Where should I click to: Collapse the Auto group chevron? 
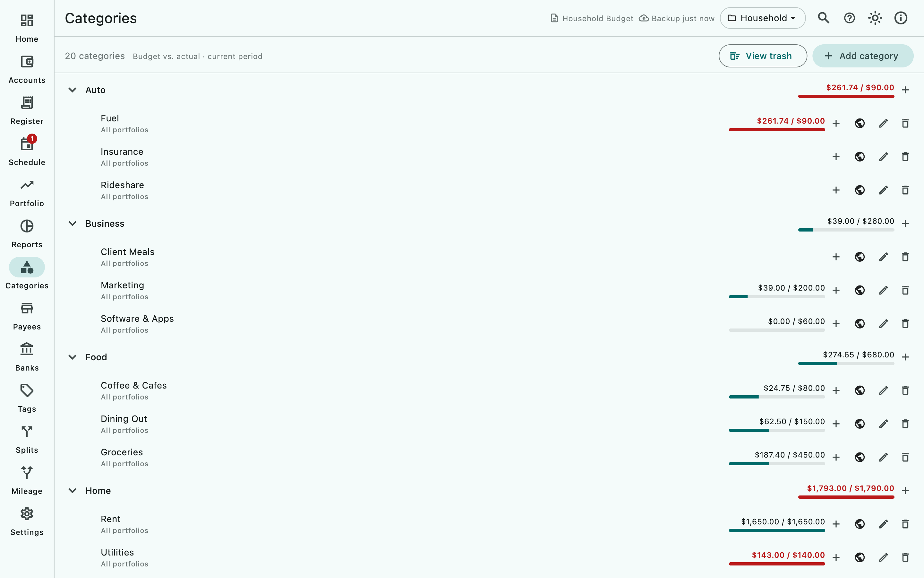tap(72, 90)
